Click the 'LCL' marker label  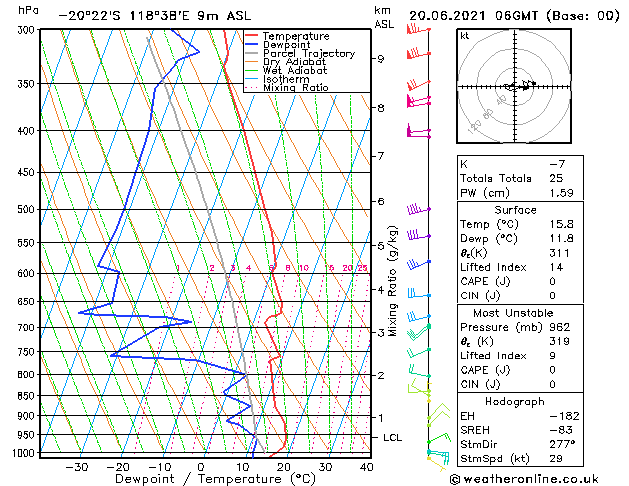pos(392,437)
